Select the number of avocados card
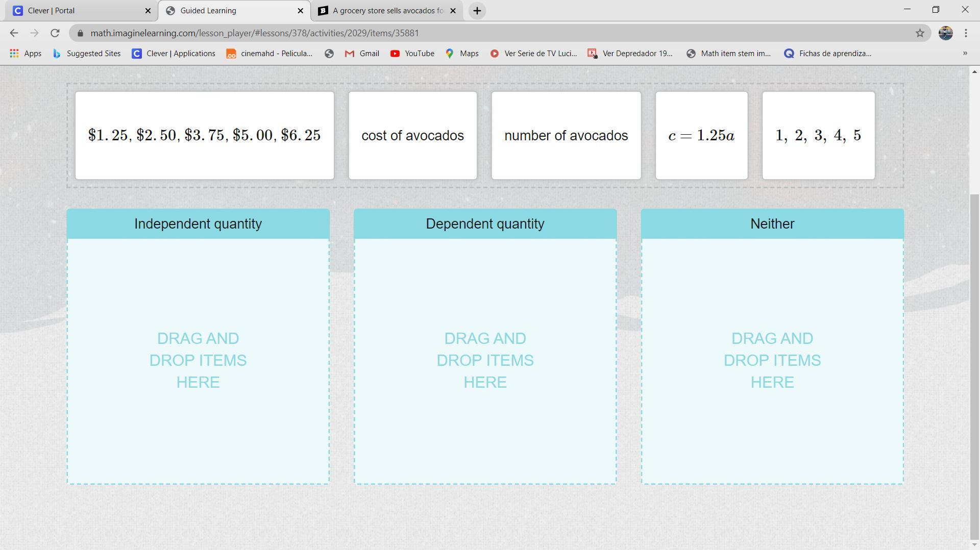Viewport: 980px width, 550px height. [x=566, y=136]
